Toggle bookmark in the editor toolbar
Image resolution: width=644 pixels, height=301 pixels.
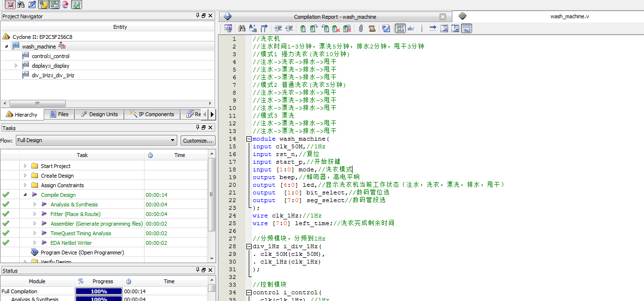pyautogui.click(x=303, y=29)
